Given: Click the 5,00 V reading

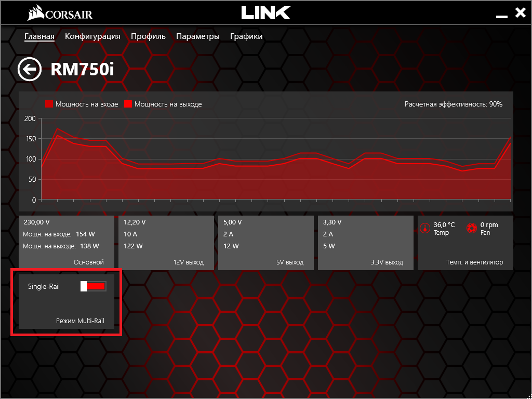Looking at the screenshot, I should [233, 222].
